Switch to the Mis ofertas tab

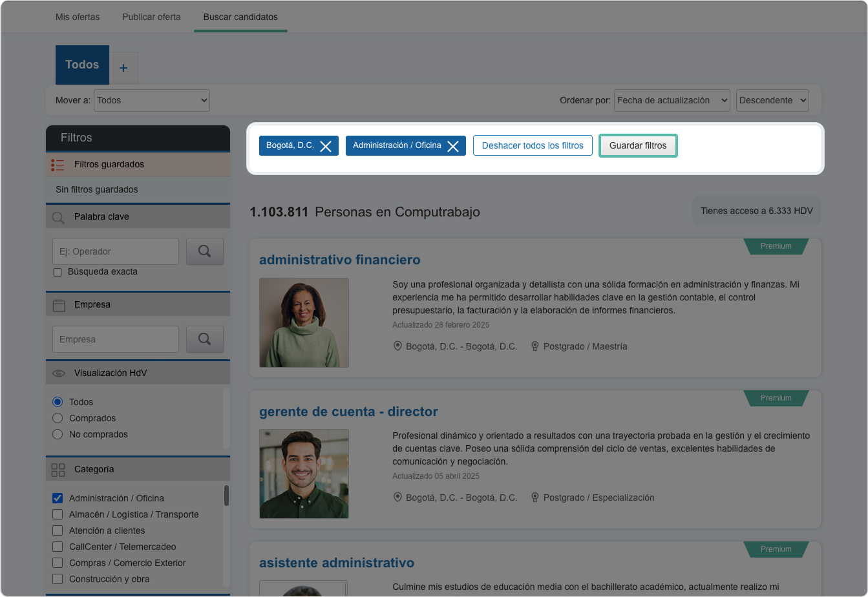coord(78,17)
